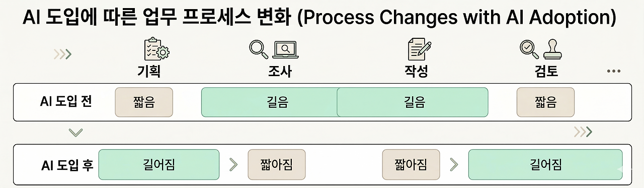The image size is (644, 188).
Task: Click the clipboard and gear icon above 기획
Action: (156, 49)
